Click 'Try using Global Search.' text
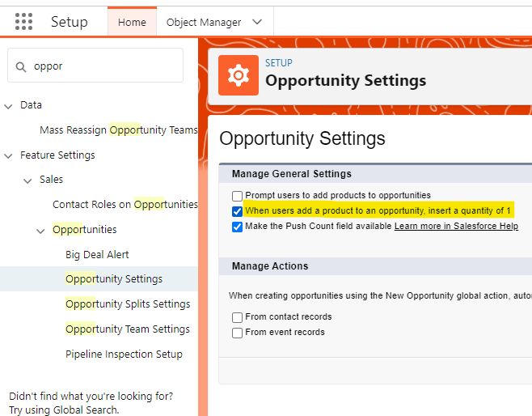This screenshot has width=532, height=416. coord(64,410)
